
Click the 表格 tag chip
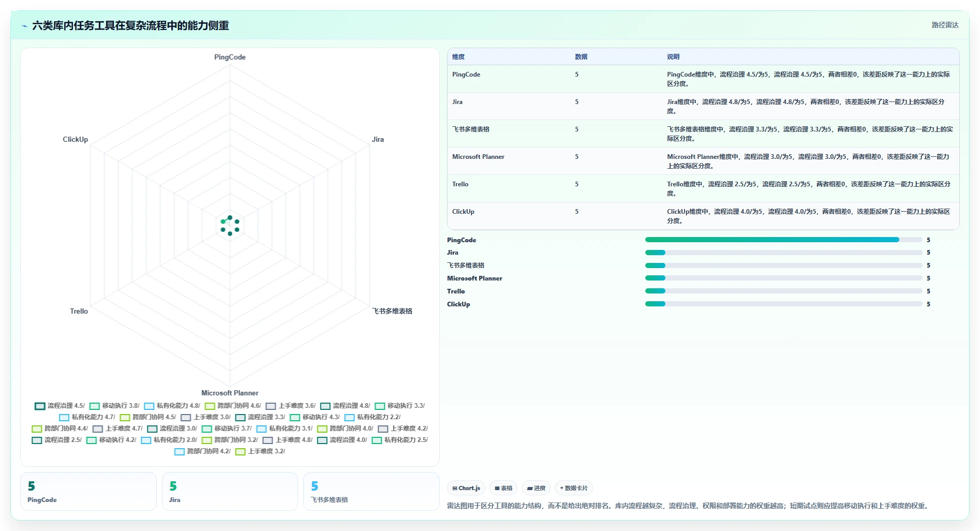pyautogui.click(x=503, y=488)
